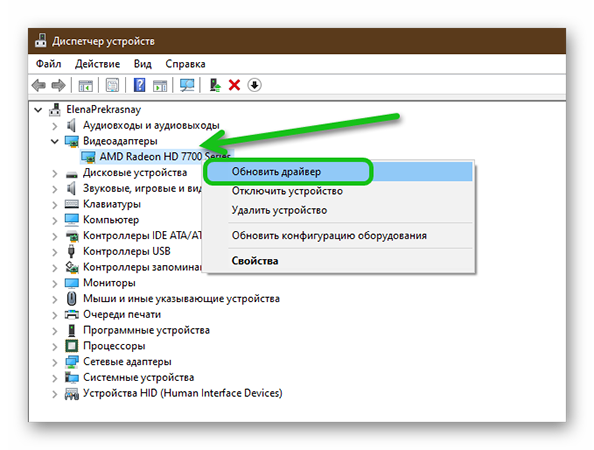
Task: Expand the Клавиатуры category
Action: [x=55, y=205]
